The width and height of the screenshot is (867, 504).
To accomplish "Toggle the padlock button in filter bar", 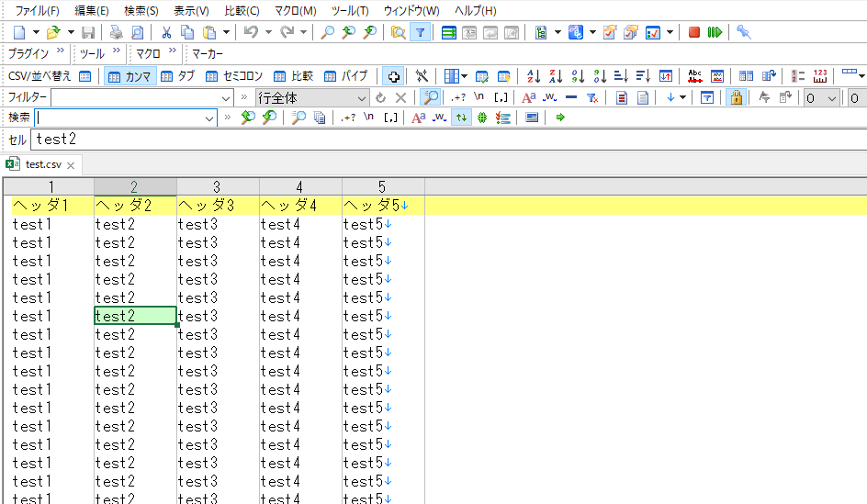I will (x=736, y=98).
